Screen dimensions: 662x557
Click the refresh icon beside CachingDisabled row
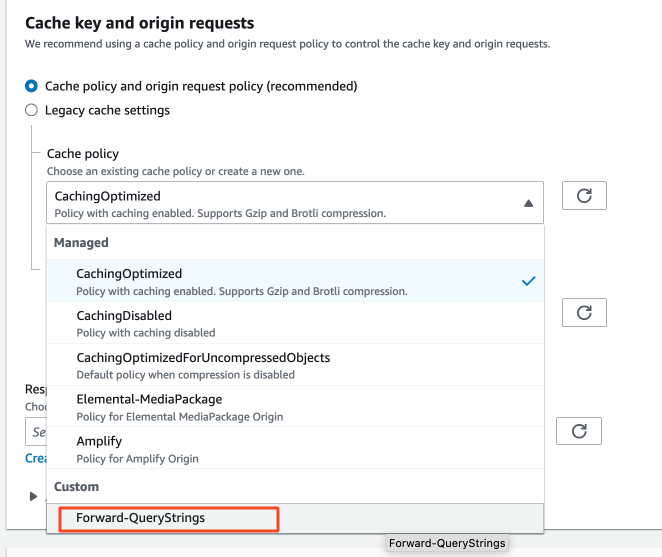584,312
